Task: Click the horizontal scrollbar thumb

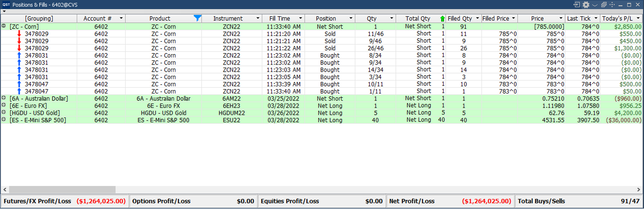Action: pyautogui.click(x=62, y=189)
